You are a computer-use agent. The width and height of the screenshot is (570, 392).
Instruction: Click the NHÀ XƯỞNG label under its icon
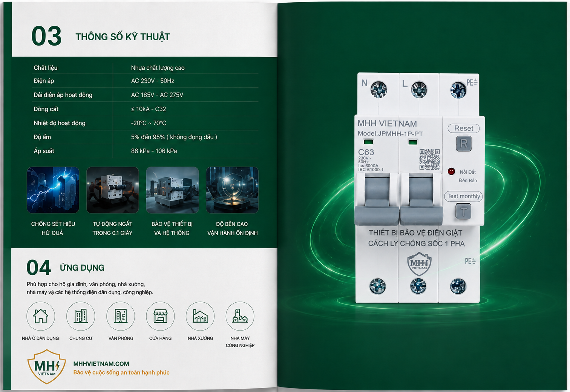pos(200,338)
